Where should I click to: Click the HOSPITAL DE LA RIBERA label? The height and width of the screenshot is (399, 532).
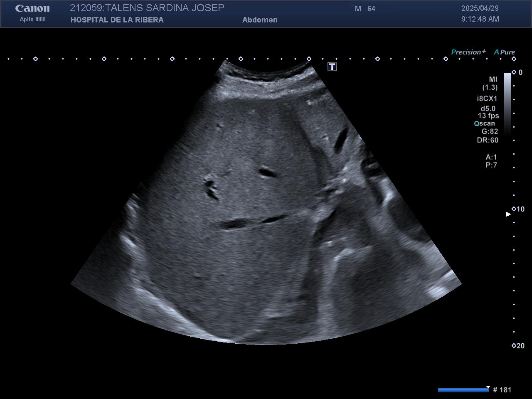pyautogui.click(x=117, y=20)
